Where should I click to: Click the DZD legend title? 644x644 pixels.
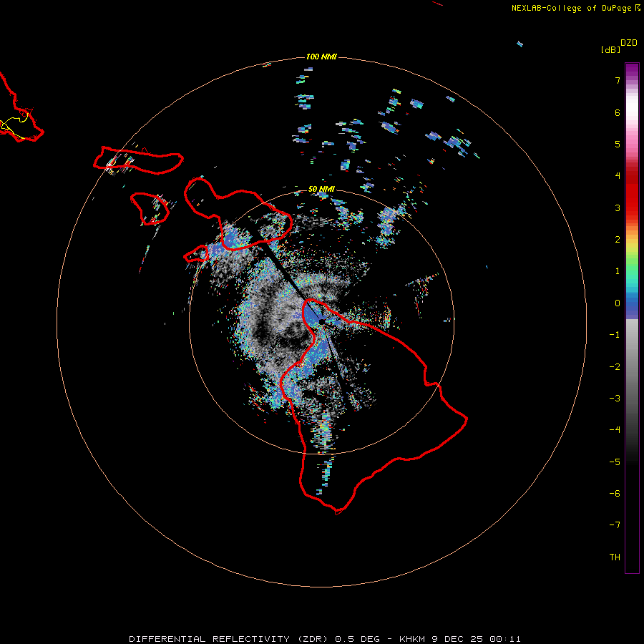[x=629, y=43]
